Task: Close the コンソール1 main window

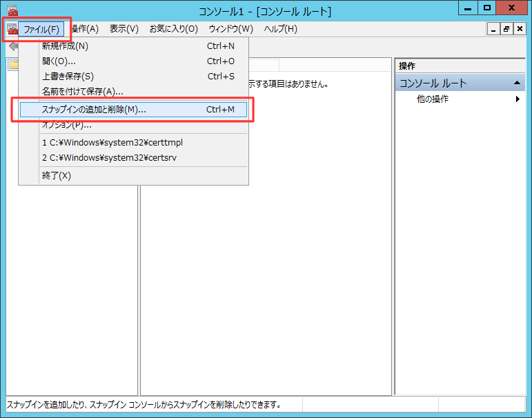Action: click(511, 8)
